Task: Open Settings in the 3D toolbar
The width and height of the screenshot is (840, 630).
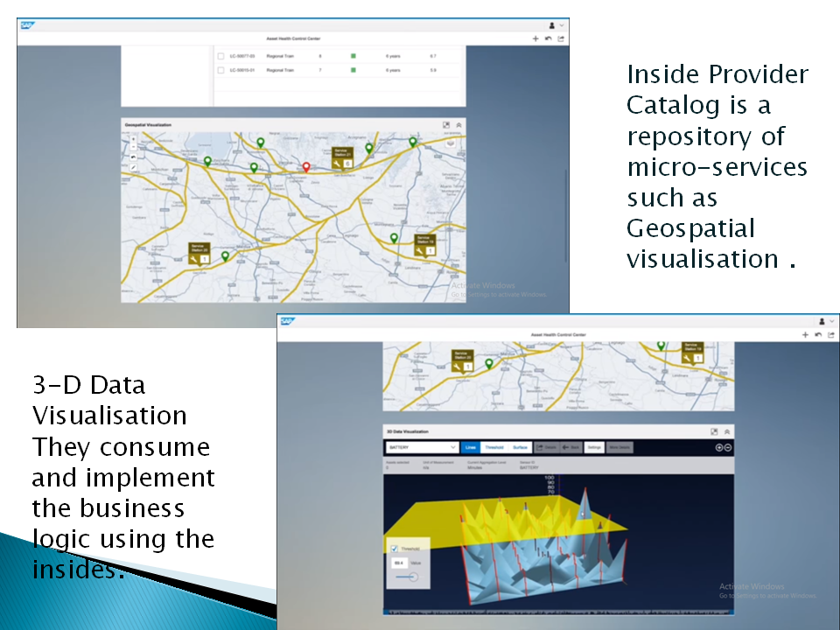Action: (594, 447)
